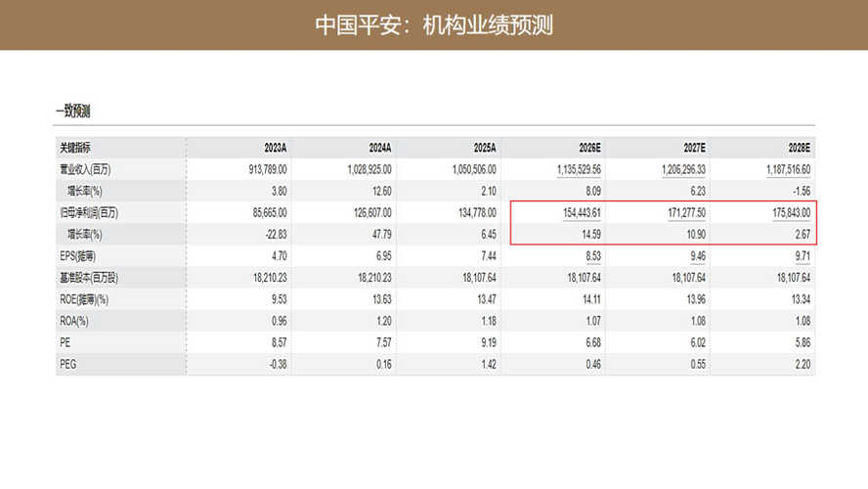Select the PEG row label
Image resolution: width=868 pixels, height=489 pixels.
67,364
